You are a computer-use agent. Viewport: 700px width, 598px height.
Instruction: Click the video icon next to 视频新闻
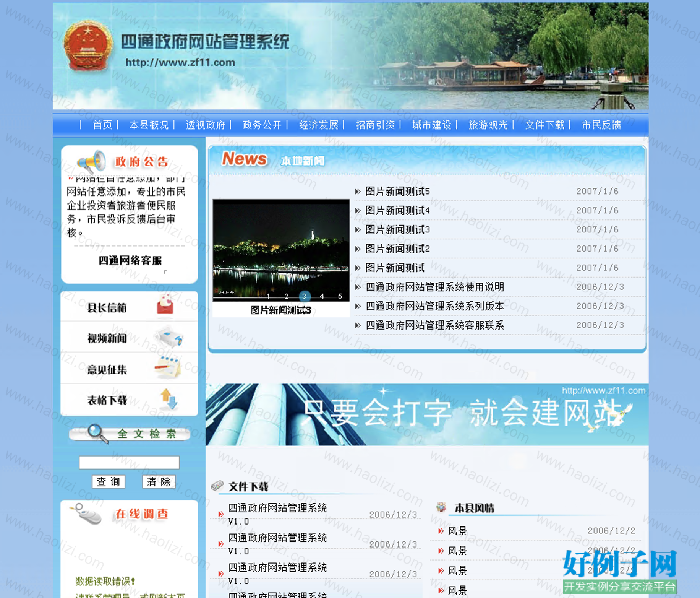pos(169,337)
